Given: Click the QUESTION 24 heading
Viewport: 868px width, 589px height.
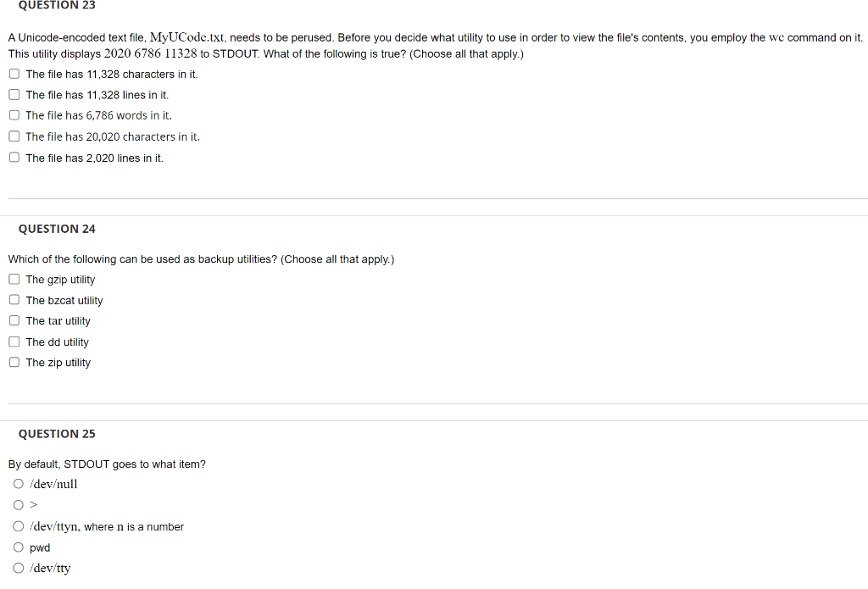Looking at the screenshot, I should tap(56, 228).
